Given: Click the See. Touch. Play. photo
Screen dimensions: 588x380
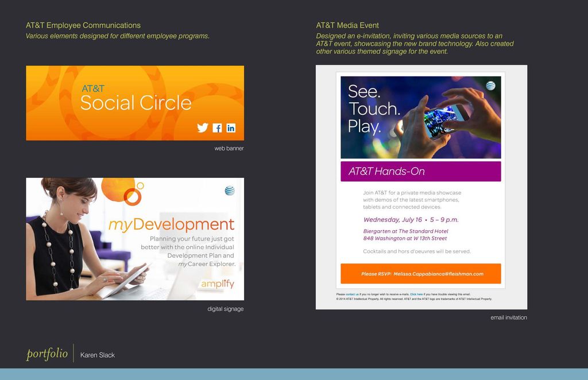Looking at the screenshot, I should tap(421, 117).
